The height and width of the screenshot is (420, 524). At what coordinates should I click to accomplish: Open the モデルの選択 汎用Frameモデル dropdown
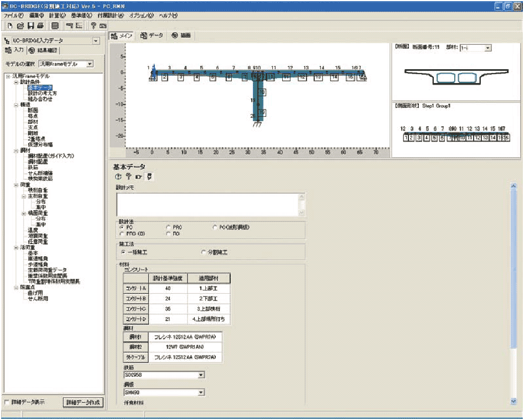pyautogui.click(x=90, y=64)
